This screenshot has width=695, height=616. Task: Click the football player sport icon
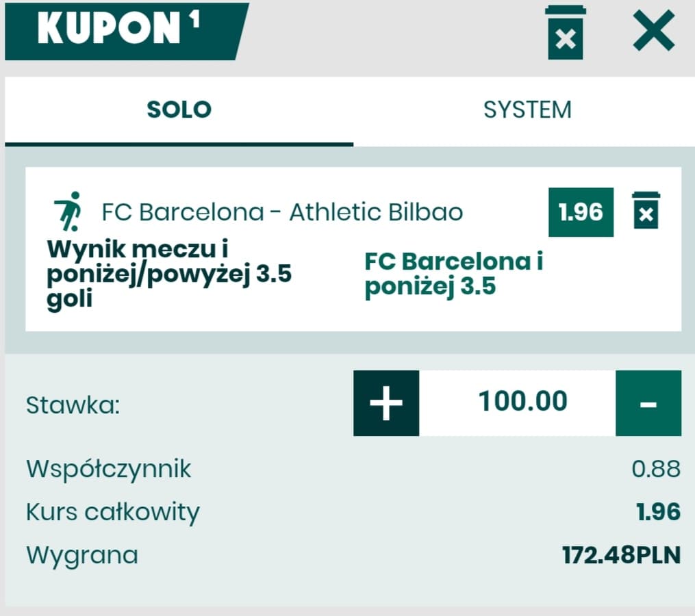(68, 211)
